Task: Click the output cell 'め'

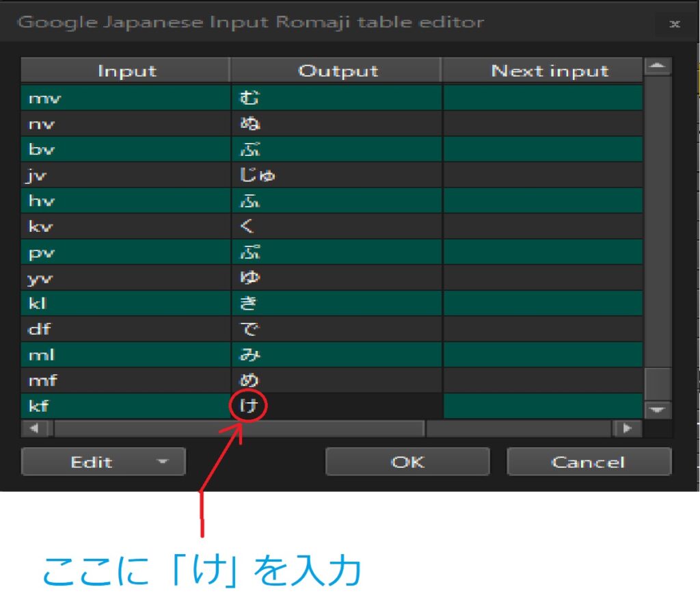Action: (x=337, y=380)
